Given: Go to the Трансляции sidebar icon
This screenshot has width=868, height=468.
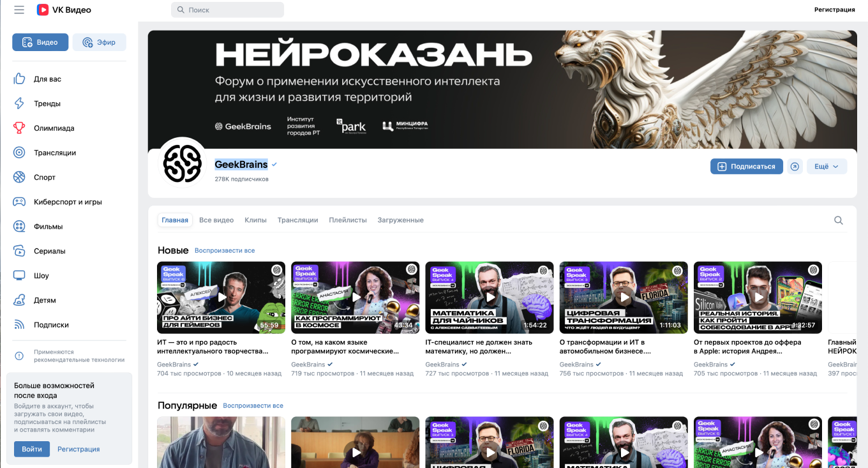Looking at the screenshot, I should tap(19, 153).
